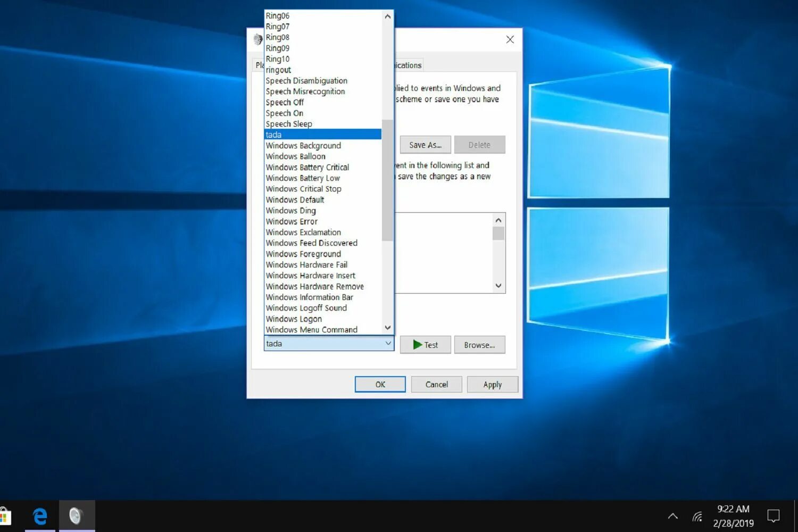
Task: Select ringout in the sound list
Action: coord(323,70)
